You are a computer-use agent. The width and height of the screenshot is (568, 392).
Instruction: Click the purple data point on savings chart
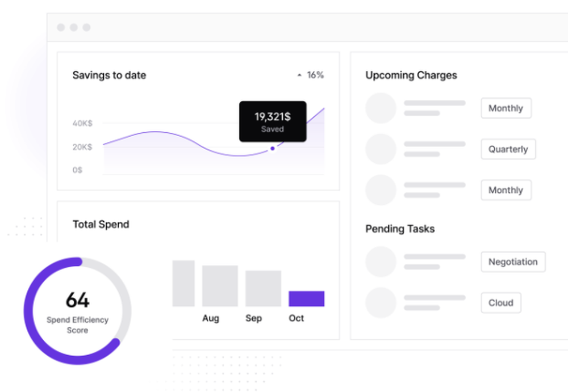coord(273,149)
